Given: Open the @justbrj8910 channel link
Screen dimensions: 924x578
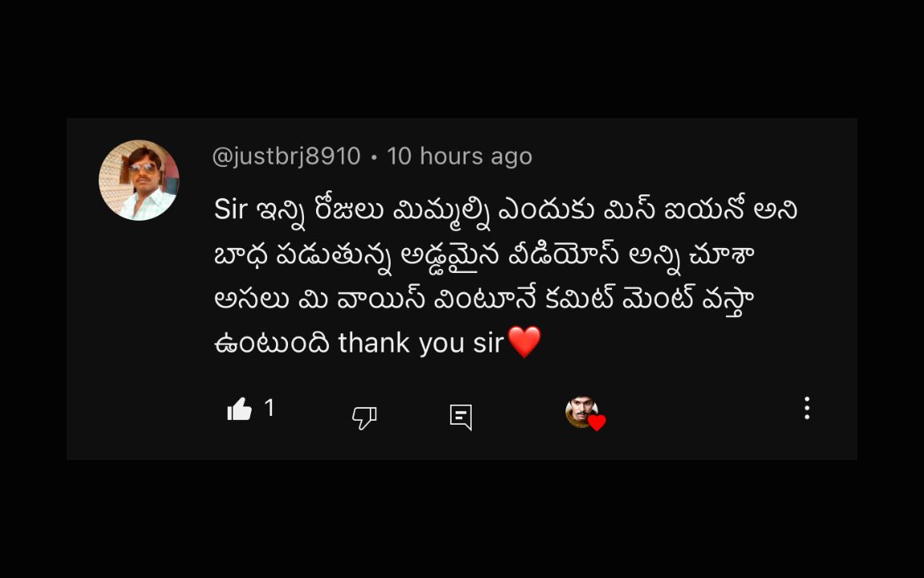Looking at the screenshot, I should 286,157.
